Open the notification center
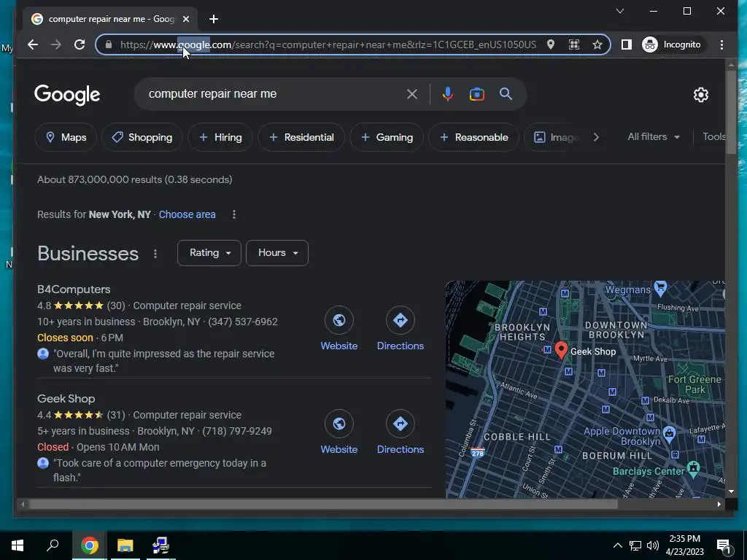Viewport: 747px width, 560px height. tap(724, 546)
